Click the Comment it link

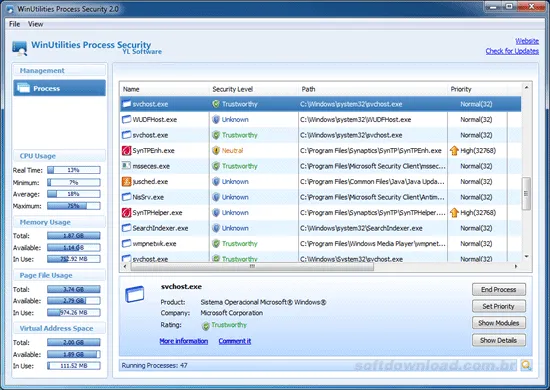pos(235,341)
